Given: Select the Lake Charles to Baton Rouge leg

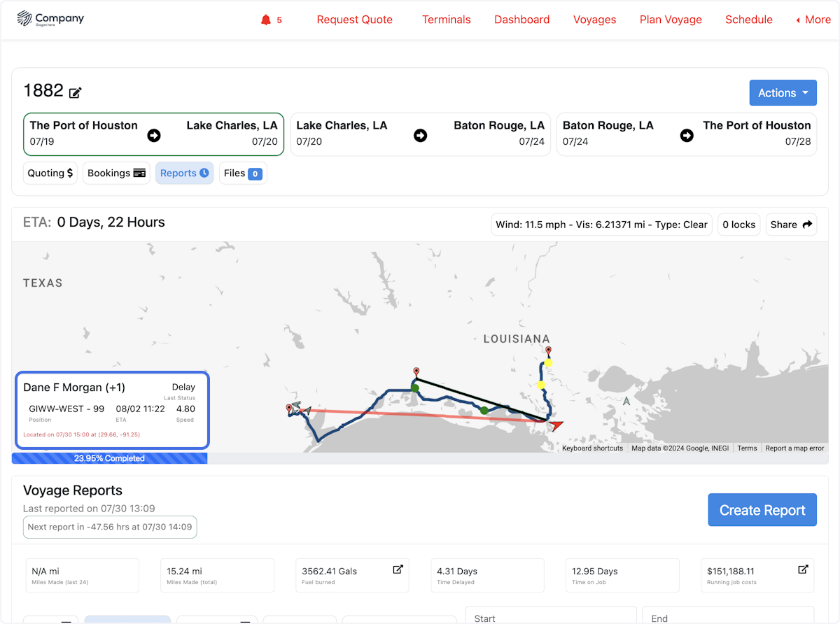Looking at the screenshot, I should (x=420, y=134).
